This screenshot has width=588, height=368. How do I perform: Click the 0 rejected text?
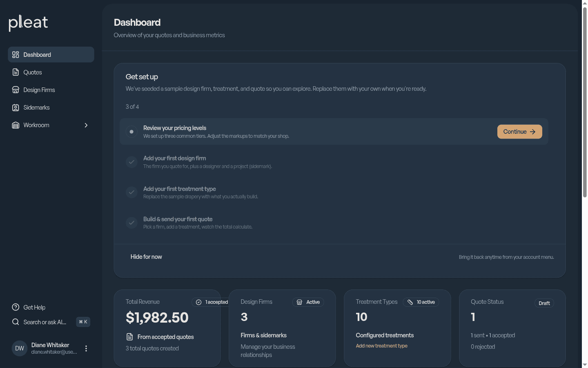483,347
